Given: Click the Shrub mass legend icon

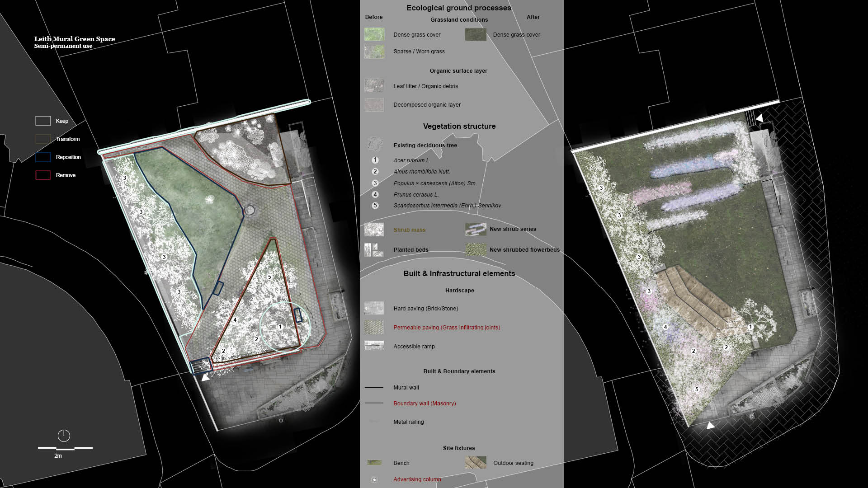Looking at the screenshot, I should pos(374,230).
